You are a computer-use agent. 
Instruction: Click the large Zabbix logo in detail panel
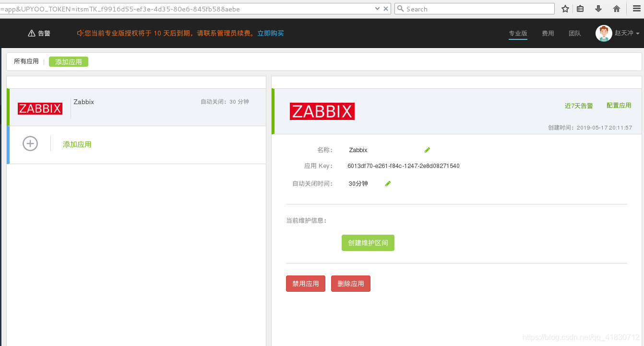[x=322, y=111]
